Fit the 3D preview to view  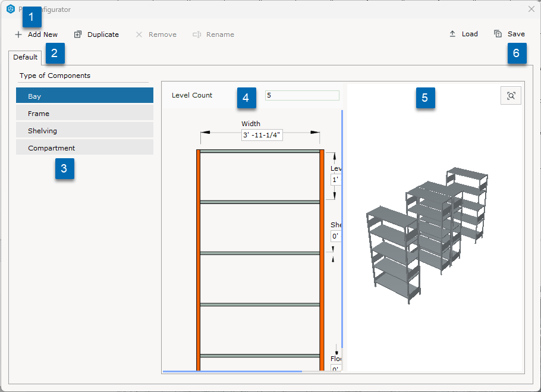[x=511, y=95]
